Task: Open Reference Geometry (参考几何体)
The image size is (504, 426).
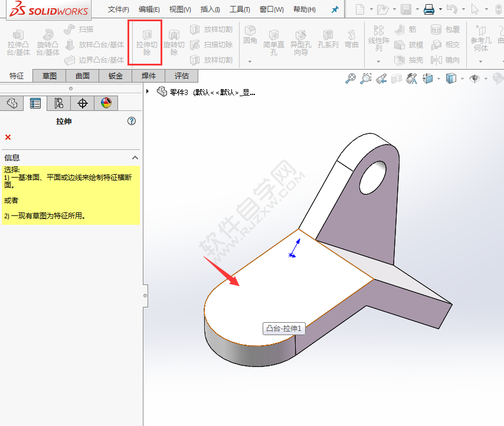Action: click(x=481, y=38)
